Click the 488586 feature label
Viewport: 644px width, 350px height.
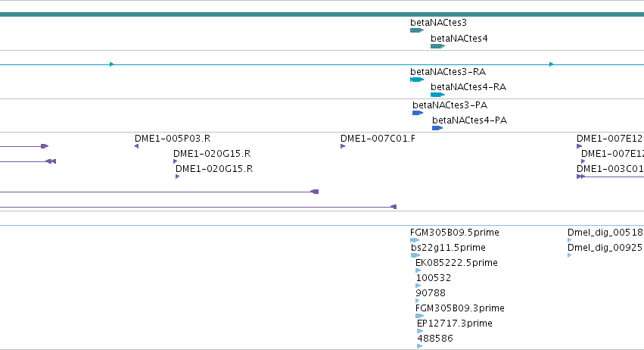point(435,339)
